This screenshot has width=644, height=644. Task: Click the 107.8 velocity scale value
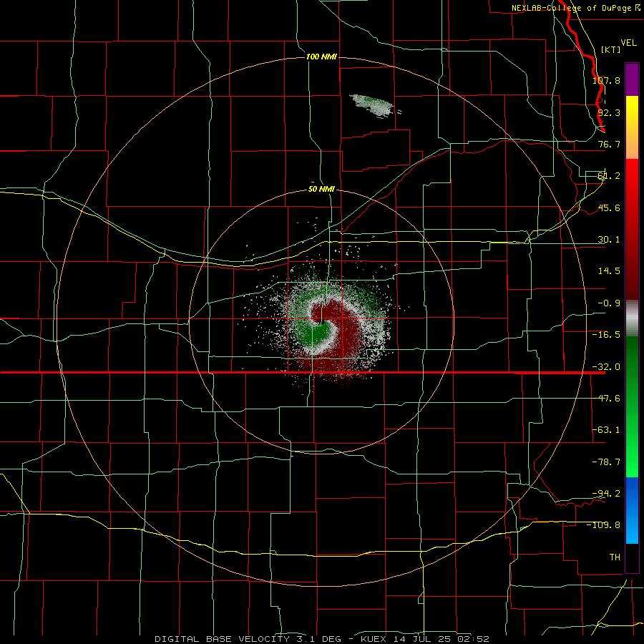tap(606, 80)
